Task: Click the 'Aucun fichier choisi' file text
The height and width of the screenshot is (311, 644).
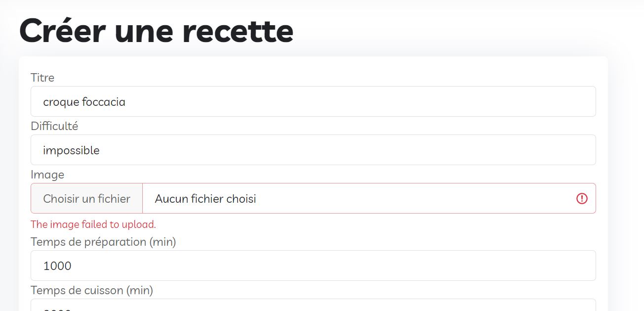Action: [x=205, y=199]
